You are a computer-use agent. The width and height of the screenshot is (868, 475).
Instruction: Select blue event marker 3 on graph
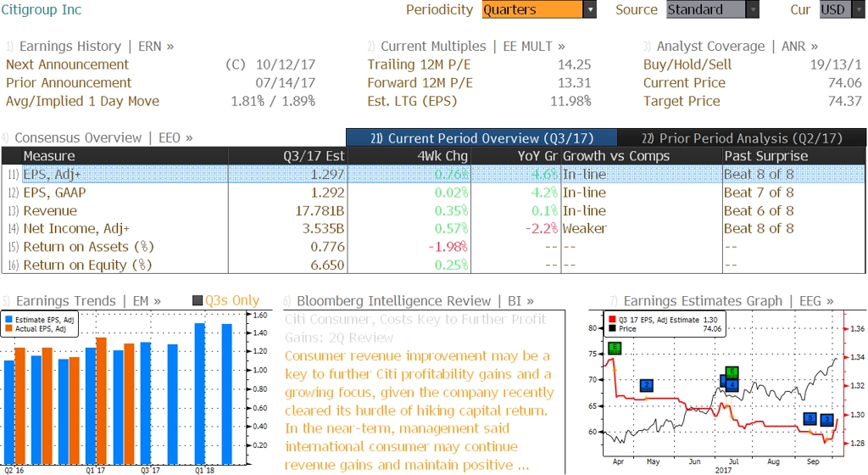tap(826, 420)
